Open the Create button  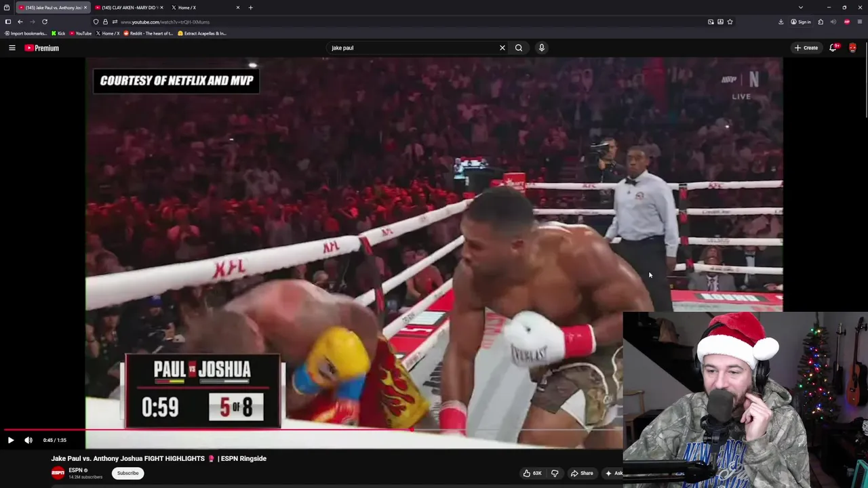pyautogui.click(x=806, y=47)
